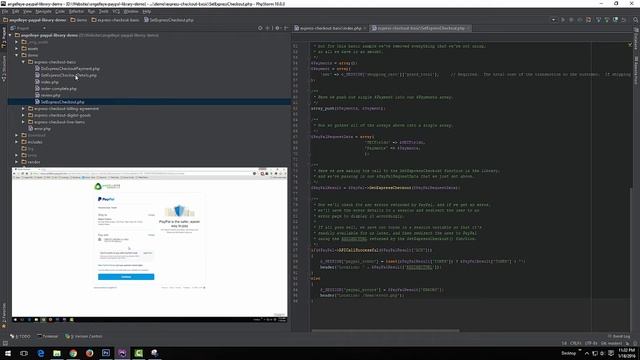Open the Navigate menu
This screenshot has width=640, height=360.
43,11
